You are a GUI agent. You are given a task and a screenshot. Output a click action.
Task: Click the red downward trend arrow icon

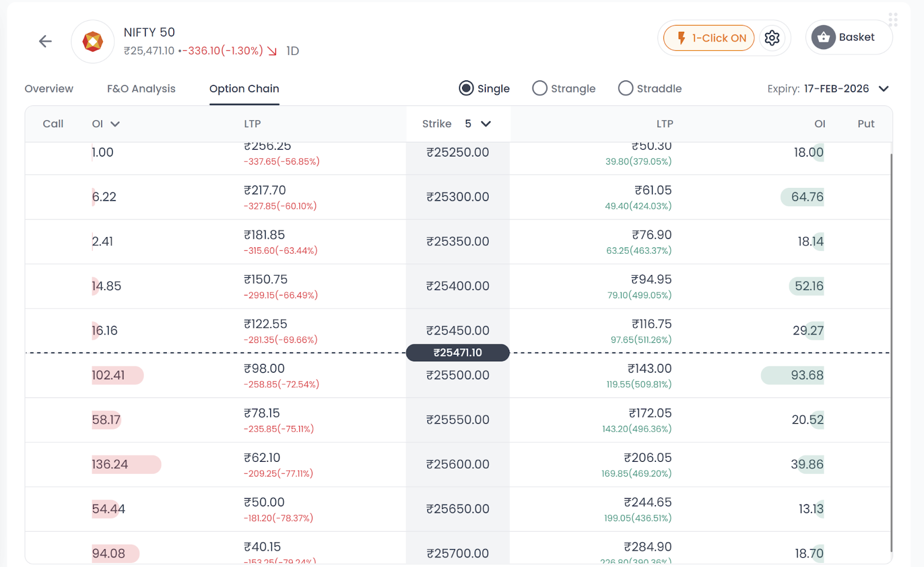click(272, 51)
